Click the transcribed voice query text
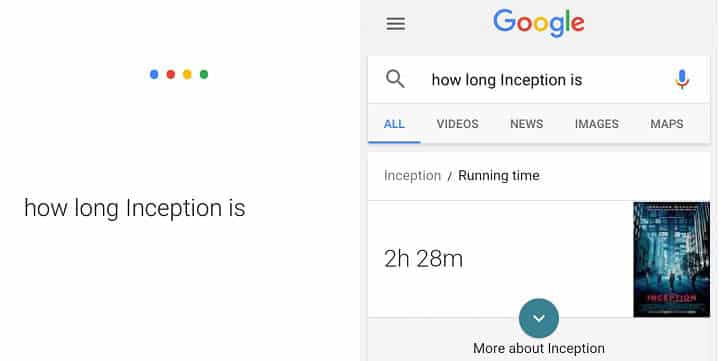This screenshot has height=361, width=720. [x=135, y=209]
